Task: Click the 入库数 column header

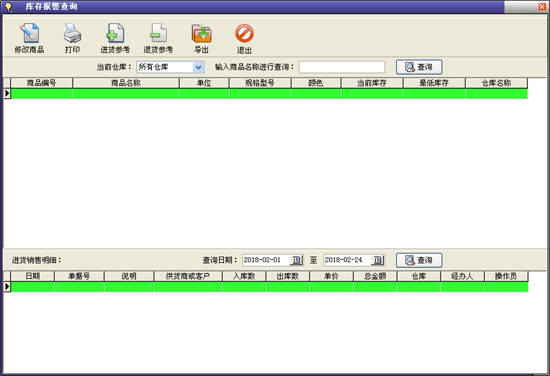Action: pyautogui.click(x=244, y=276)
